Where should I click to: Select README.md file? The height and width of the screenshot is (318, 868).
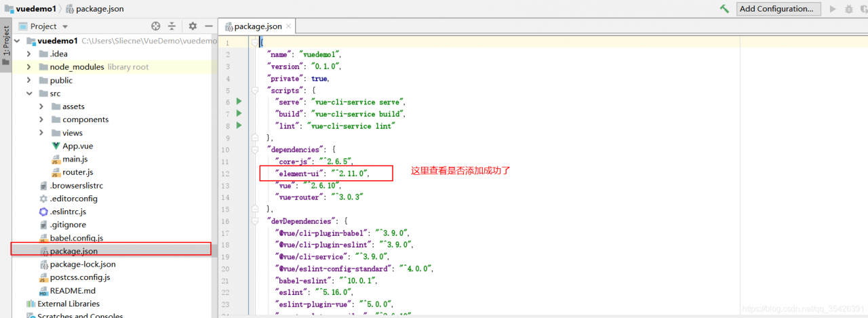(x=73, y=291)
